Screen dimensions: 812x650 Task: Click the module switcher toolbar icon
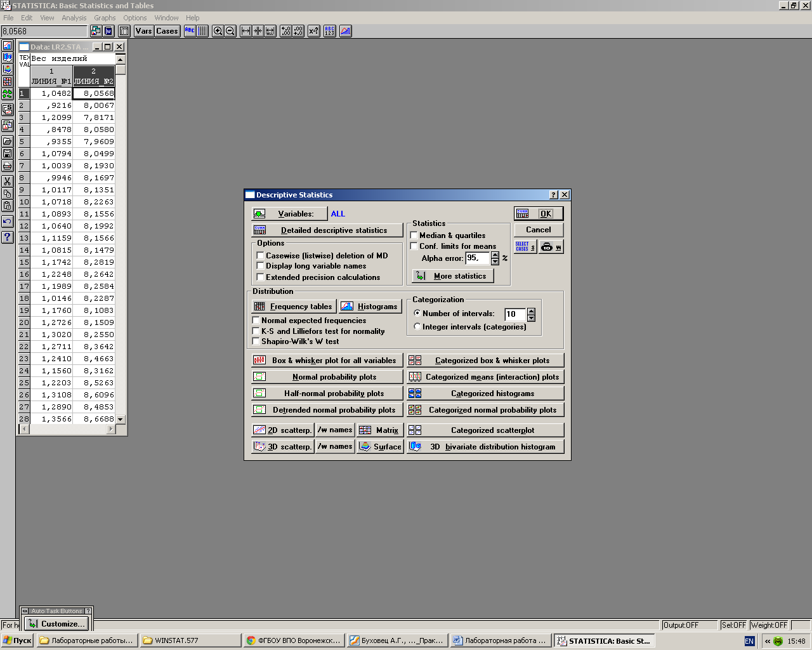[x=96, y=31]
